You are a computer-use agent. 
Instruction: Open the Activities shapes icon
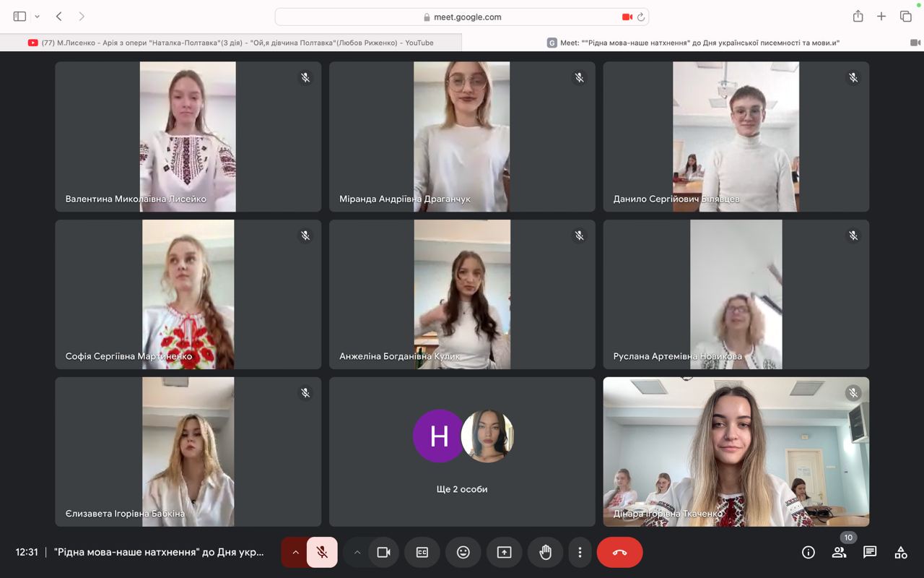click(901, 553)
